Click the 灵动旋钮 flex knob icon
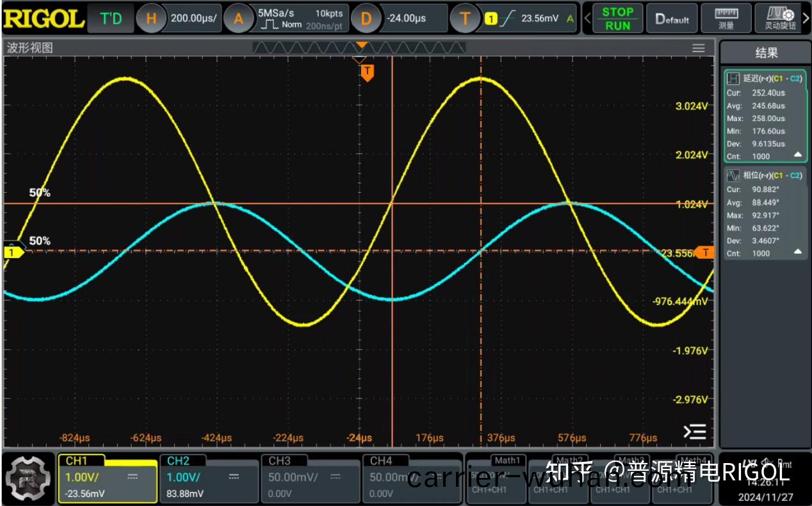812x506 pixels. point(780,19)
